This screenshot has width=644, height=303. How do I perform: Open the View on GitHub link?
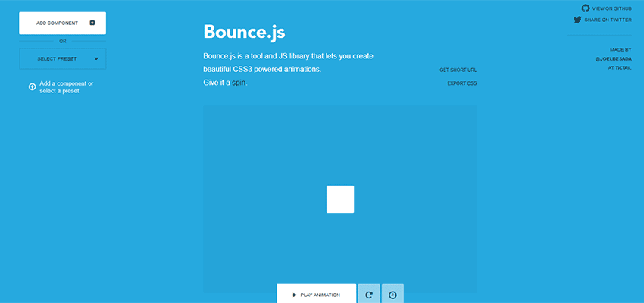(x=612, y=8)
